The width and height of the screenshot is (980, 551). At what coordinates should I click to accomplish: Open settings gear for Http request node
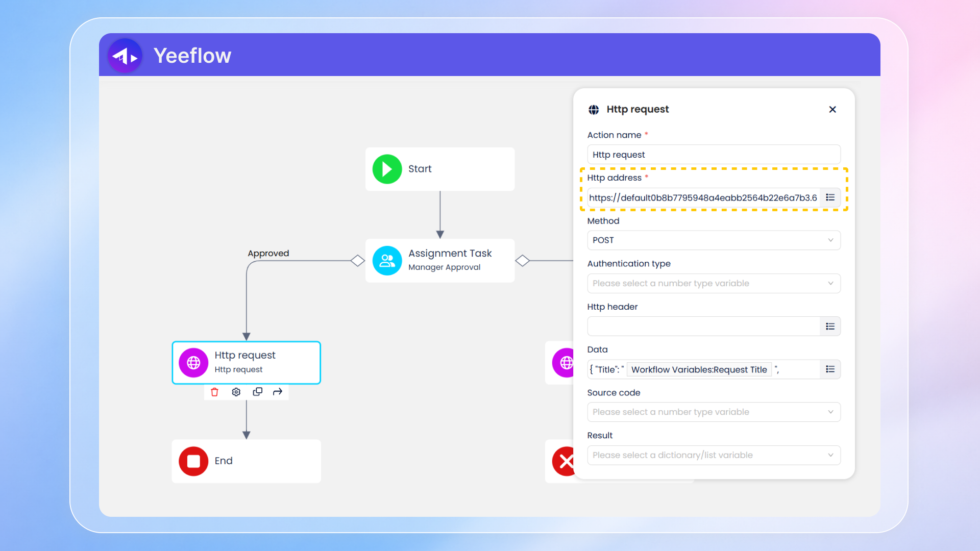236,392
